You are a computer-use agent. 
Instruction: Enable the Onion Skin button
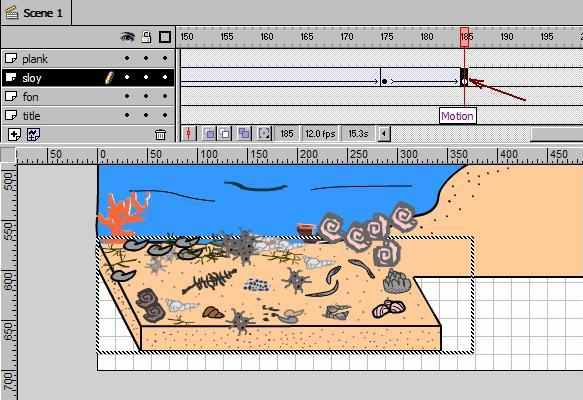coord(209,133)
